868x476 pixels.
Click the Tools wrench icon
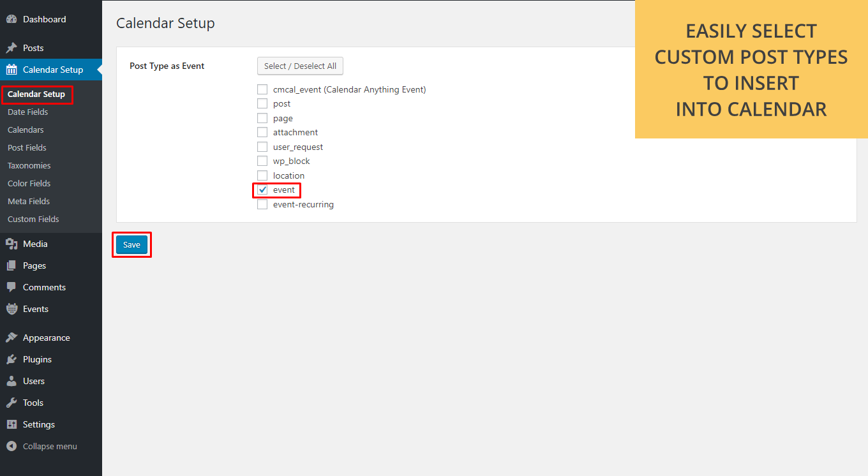pos(11,403)
